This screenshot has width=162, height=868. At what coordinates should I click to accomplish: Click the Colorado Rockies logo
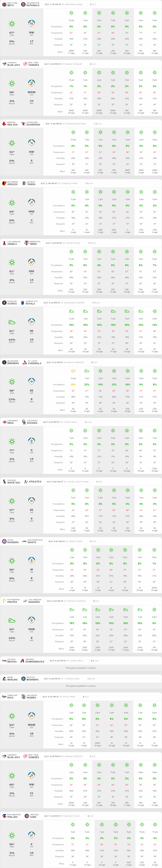click(24, 422)
